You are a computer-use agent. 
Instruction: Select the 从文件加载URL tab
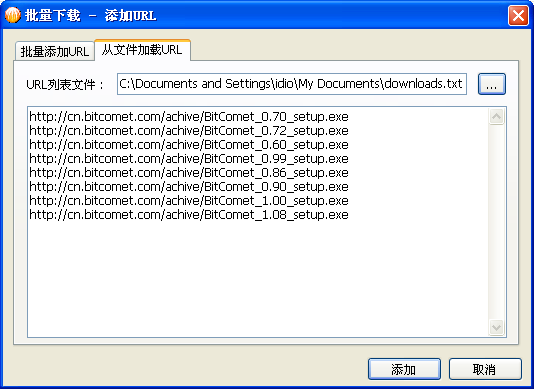142,50
